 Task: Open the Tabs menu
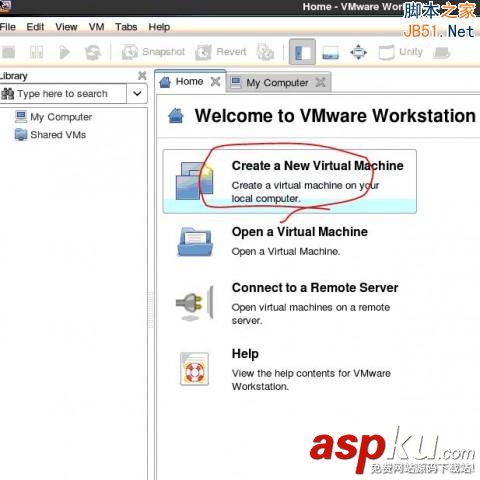(x=126, y=27)
